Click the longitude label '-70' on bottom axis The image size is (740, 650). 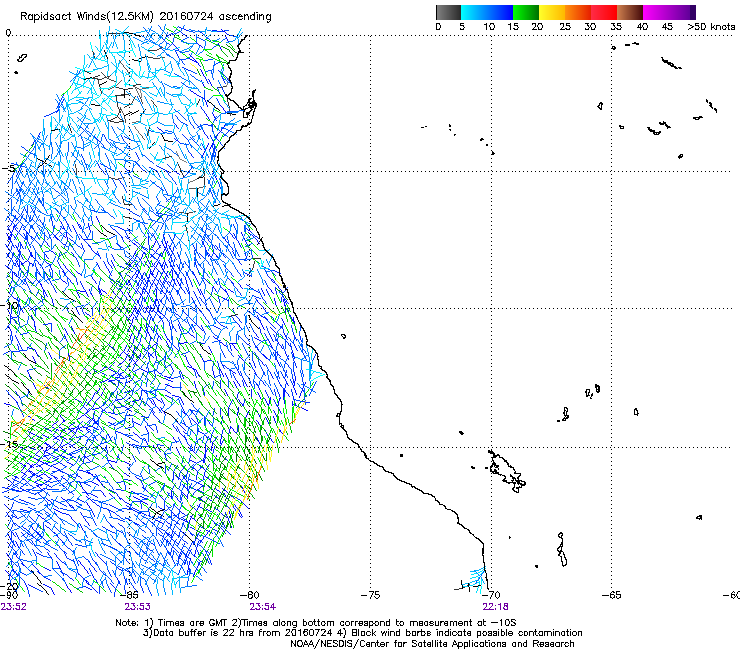coord(491,595)
